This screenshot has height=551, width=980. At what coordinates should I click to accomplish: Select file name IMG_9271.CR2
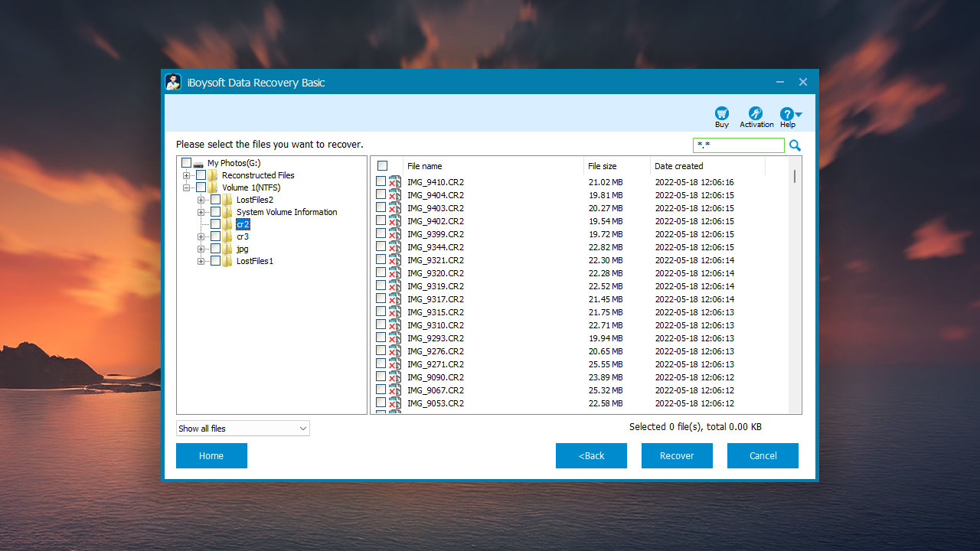[436, 364]
